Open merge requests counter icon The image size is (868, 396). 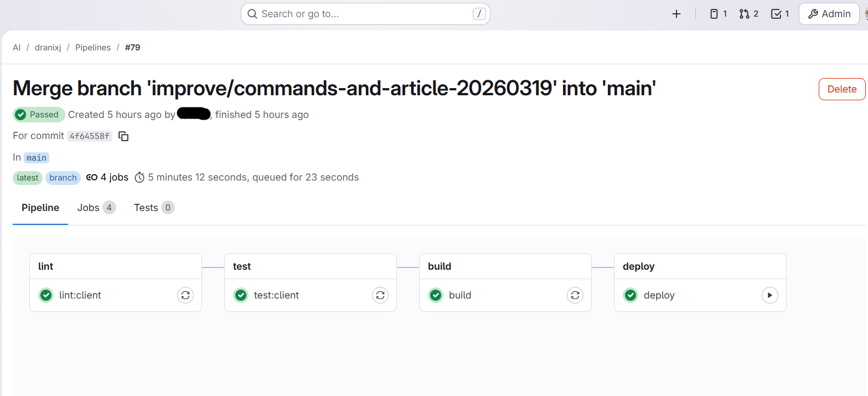point(749,14)
